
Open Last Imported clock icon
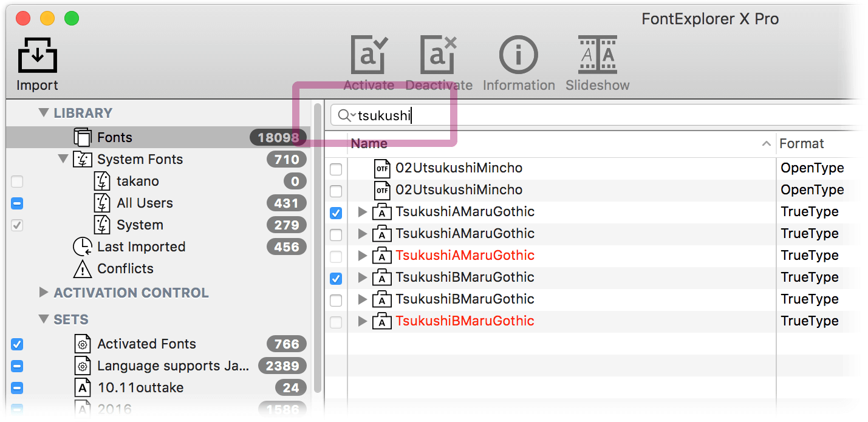pyautogui.click(x=82, y=247)
